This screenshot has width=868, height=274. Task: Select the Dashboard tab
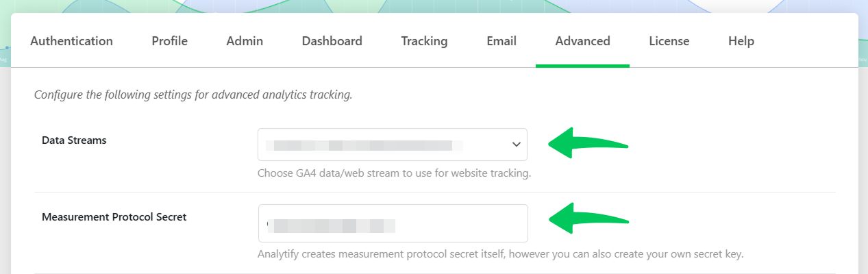click(332, 41)
